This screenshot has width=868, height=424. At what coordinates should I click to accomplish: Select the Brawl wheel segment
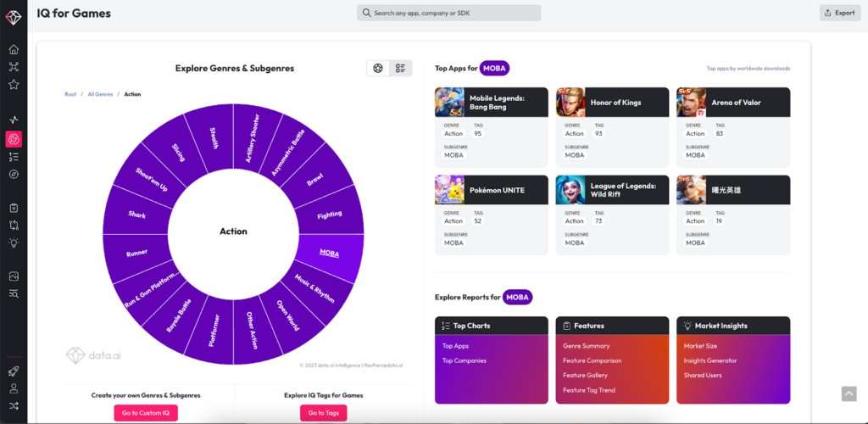click(x=315, y=178)
